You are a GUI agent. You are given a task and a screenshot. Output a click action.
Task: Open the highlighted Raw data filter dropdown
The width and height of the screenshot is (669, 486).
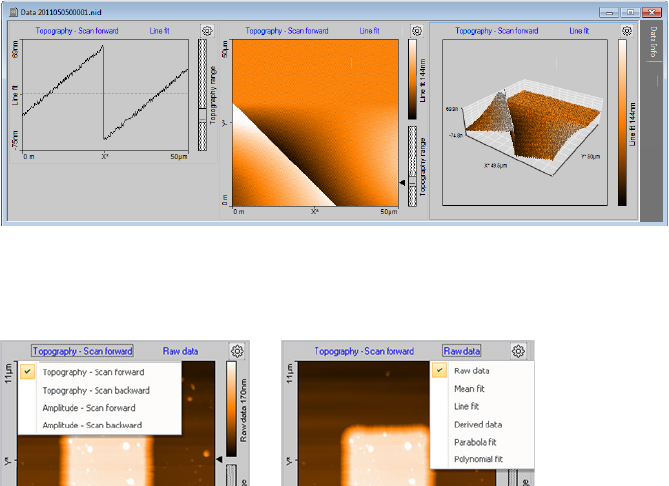pyautogui.click(x=462, y=351)
